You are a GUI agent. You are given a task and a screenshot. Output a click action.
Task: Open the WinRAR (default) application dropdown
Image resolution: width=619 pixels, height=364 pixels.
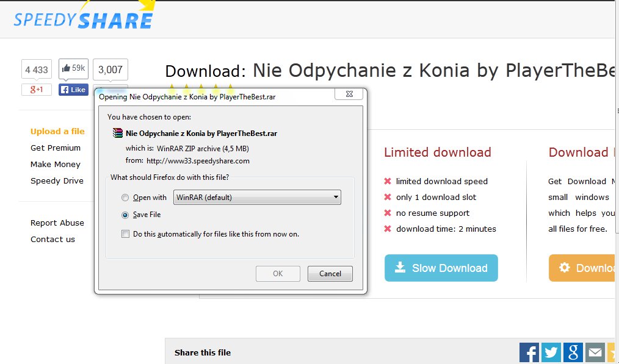[x=257, y=197]
